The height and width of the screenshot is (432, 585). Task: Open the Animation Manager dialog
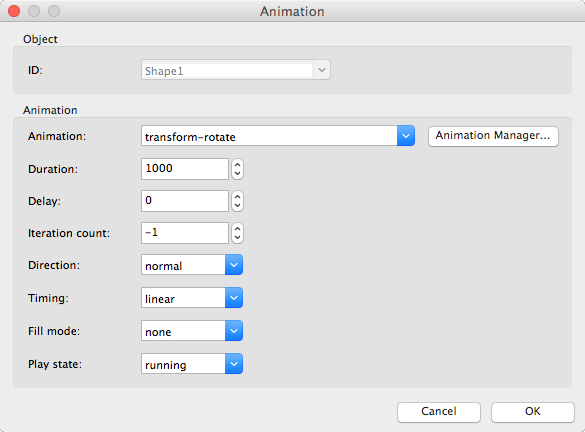[x=493, y=136]
